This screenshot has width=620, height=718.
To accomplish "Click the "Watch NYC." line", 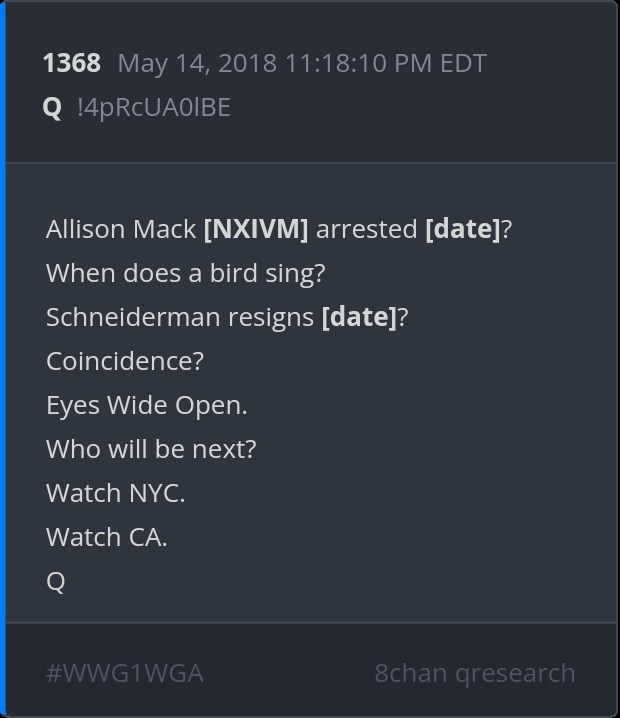I will click(x=115, y=493).
